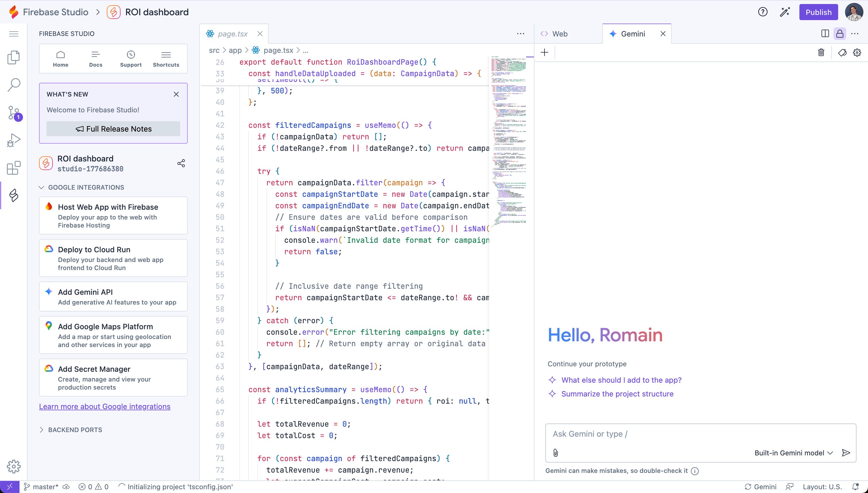This screenshot has width=868, height=493.
Task: Click the trash icon to delete chat
Action: coord(821,52)
